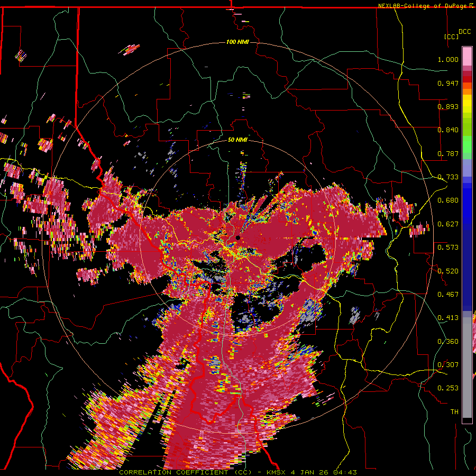Click the bright green segment of color bar
Screen dimensions: 476x476
(467, 144)
